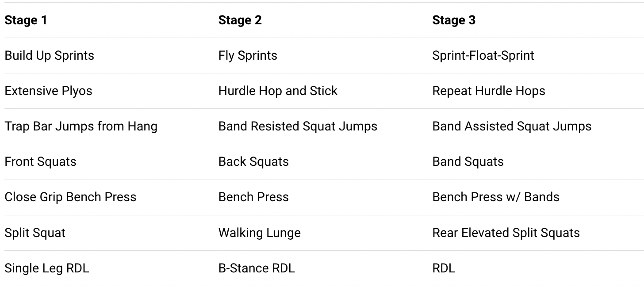Viewport: 644px width, 291px height.
Task: Click Hurdle Hop and Stick text
Action: pyautogui.click(x=278, y=91)
